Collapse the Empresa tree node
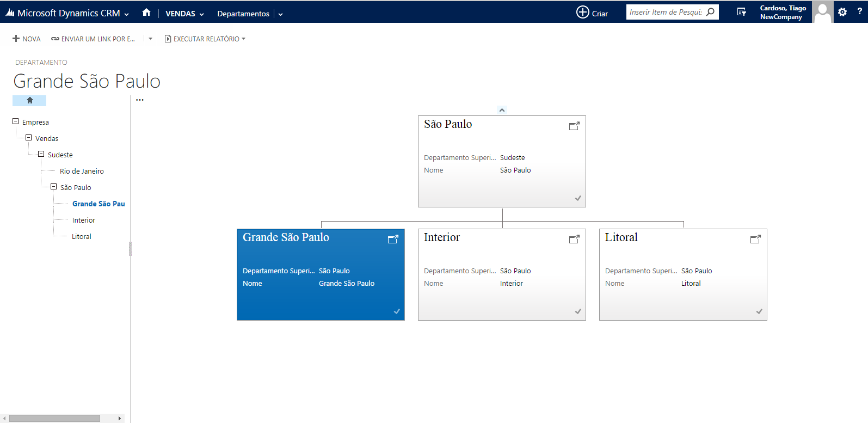 (x=16, y=121)
